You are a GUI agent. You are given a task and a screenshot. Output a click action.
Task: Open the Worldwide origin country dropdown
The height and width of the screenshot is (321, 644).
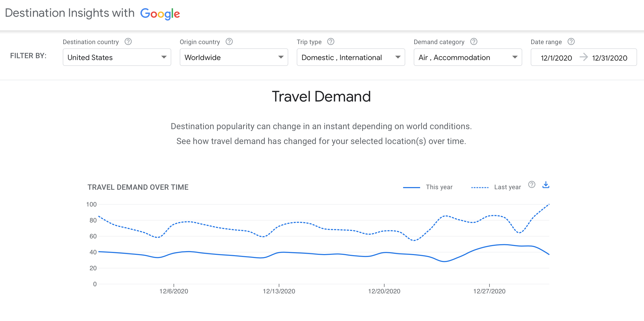234,57
